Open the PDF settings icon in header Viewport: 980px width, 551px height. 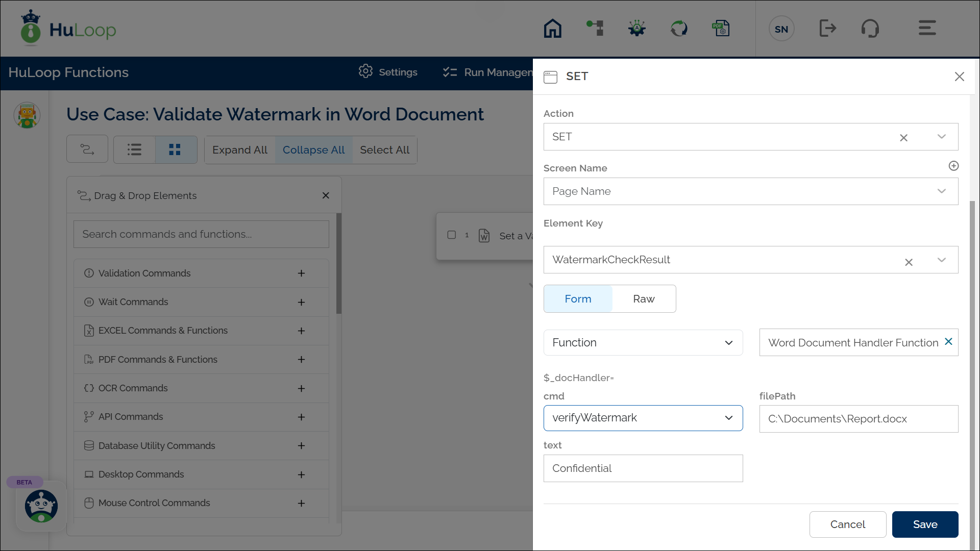(721, 29)
